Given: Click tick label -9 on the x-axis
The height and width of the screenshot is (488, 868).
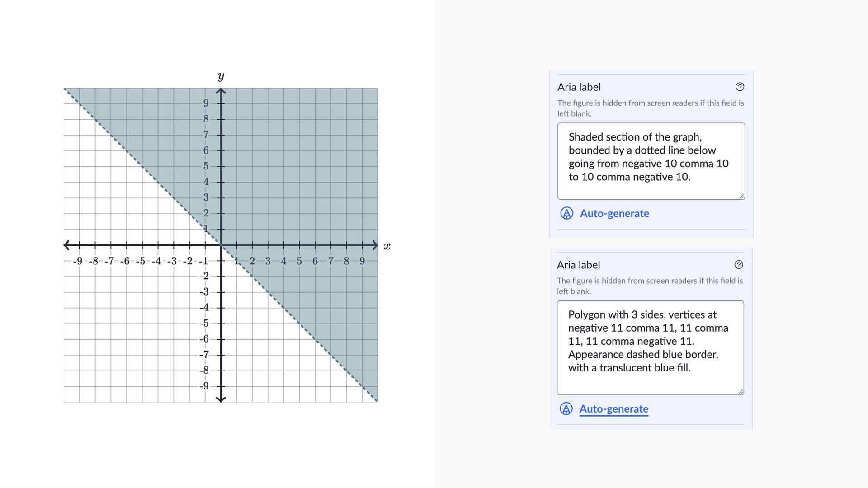Looking at the screenshot, I should (78, 261).
